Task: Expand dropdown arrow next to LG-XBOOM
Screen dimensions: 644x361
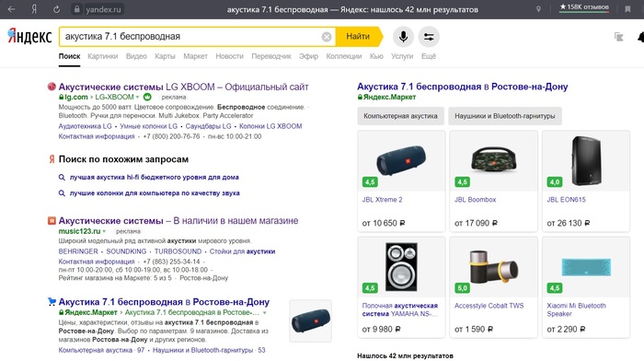Action: click(x=138, y=97)
